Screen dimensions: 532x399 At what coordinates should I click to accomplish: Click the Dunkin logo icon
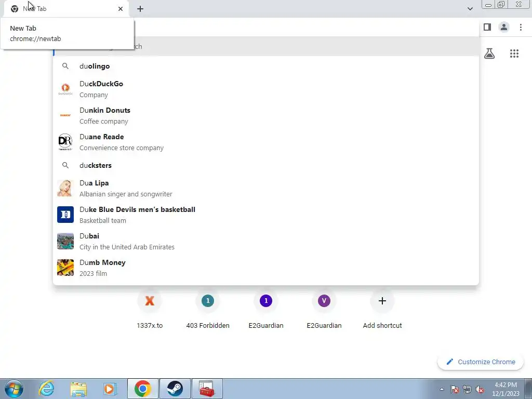point(65,115)
